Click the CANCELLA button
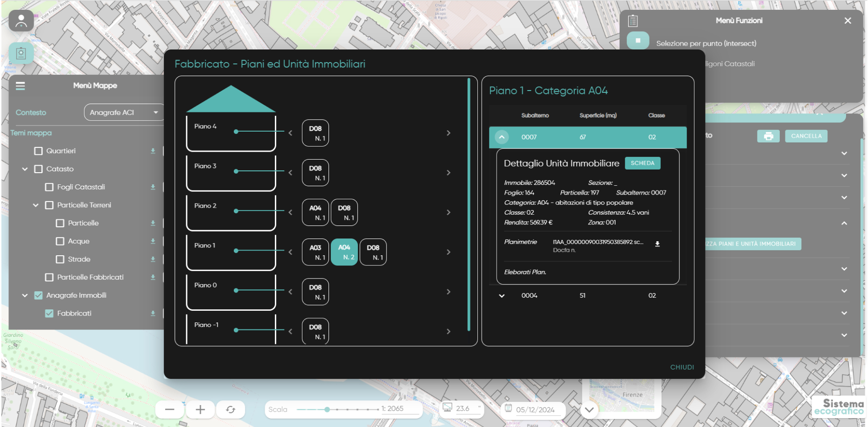 806,136
